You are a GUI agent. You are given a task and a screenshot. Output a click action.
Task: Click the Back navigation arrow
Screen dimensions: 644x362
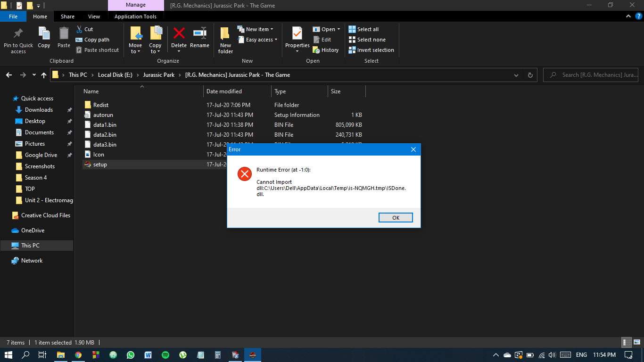click(x=9, y=75)
